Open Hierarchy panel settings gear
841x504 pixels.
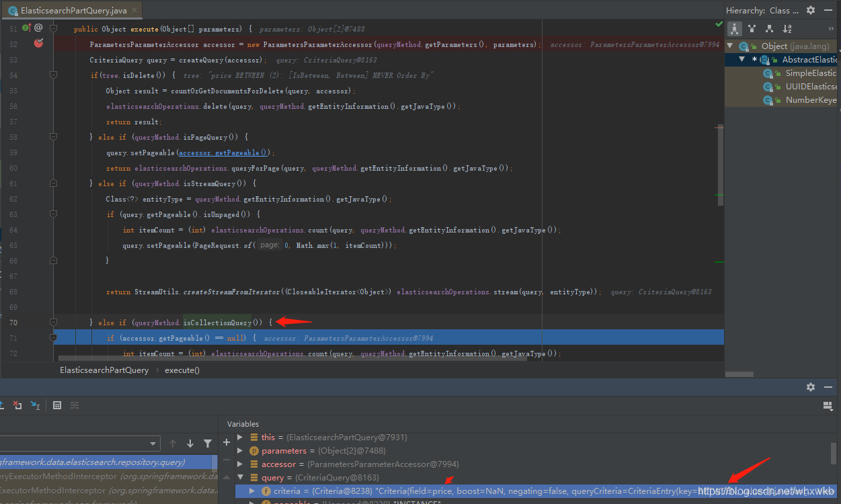click(811, 10)
